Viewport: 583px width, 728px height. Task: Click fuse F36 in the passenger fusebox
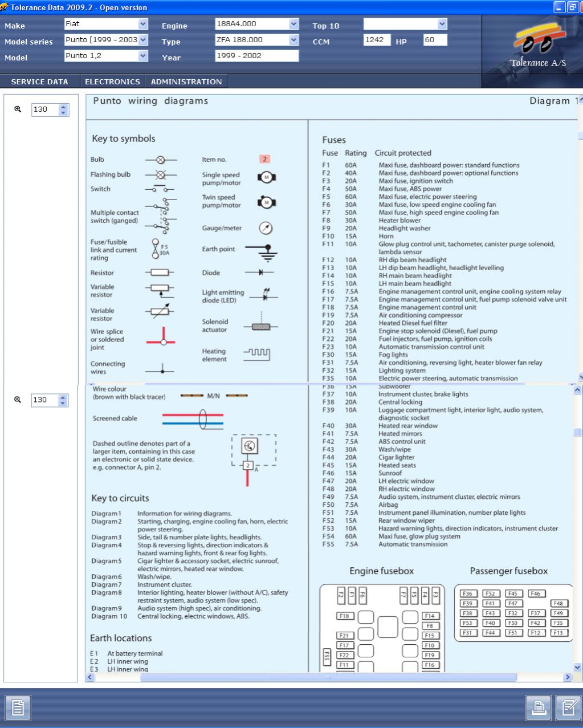click(x=467, y=593)
